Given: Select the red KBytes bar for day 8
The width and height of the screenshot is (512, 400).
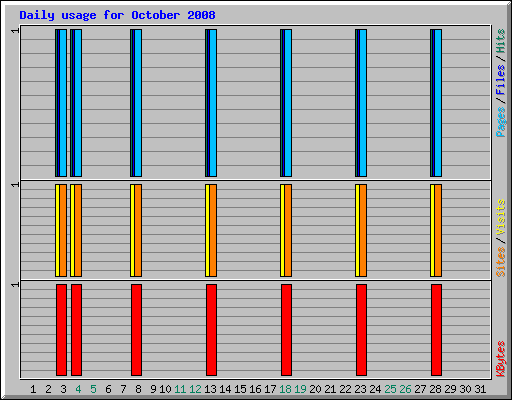Looking at the screenshot, I should [137, 330].
